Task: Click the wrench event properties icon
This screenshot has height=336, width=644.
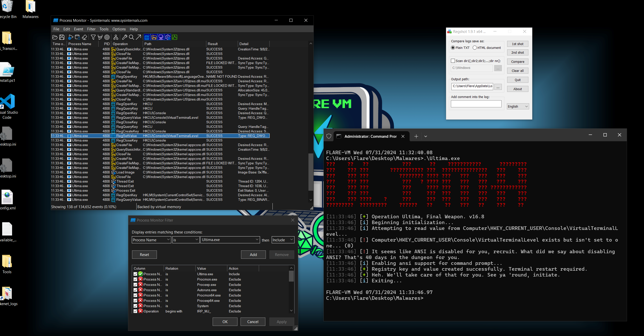Action: point(124,37)
